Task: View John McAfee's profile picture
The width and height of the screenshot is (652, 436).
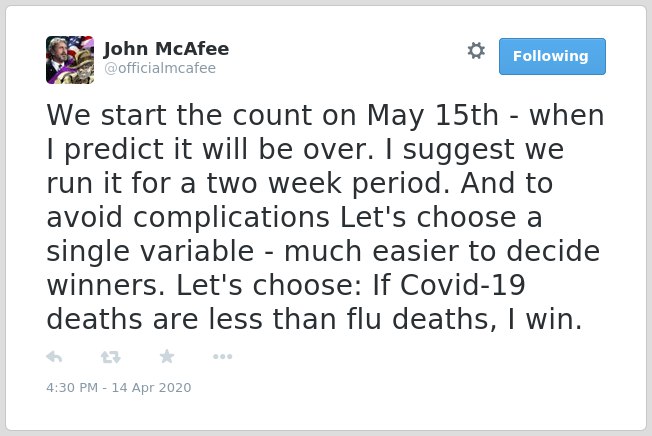Action: click(x=70, y=60)
